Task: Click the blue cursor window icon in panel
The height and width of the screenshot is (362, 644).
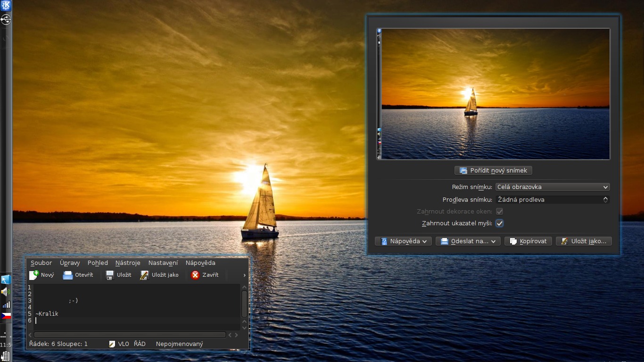Action: pyautogui.click(x=6, y=280)
